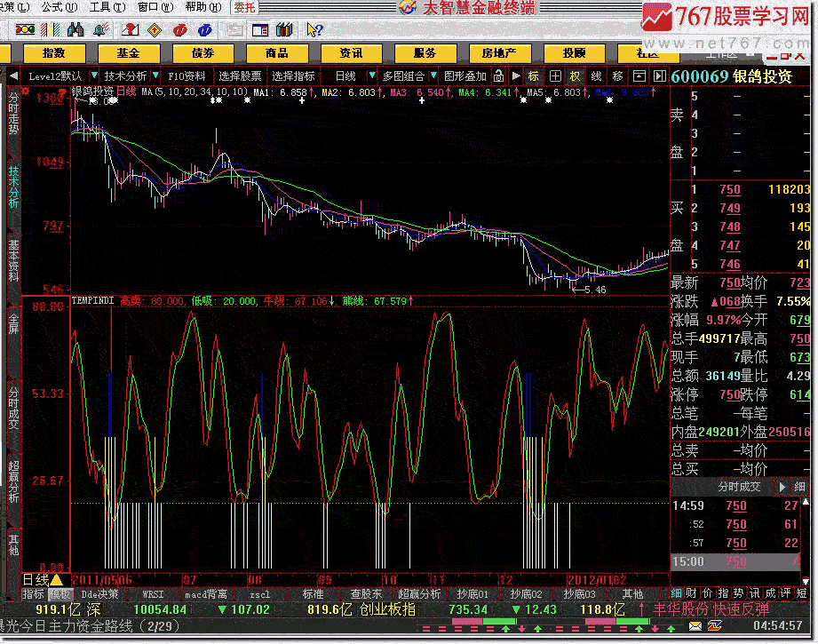Image resolution: width=818 pixels, height=644 pixels.
Task: Click the 选择股票 button
Action: click(x=240, y=76)
